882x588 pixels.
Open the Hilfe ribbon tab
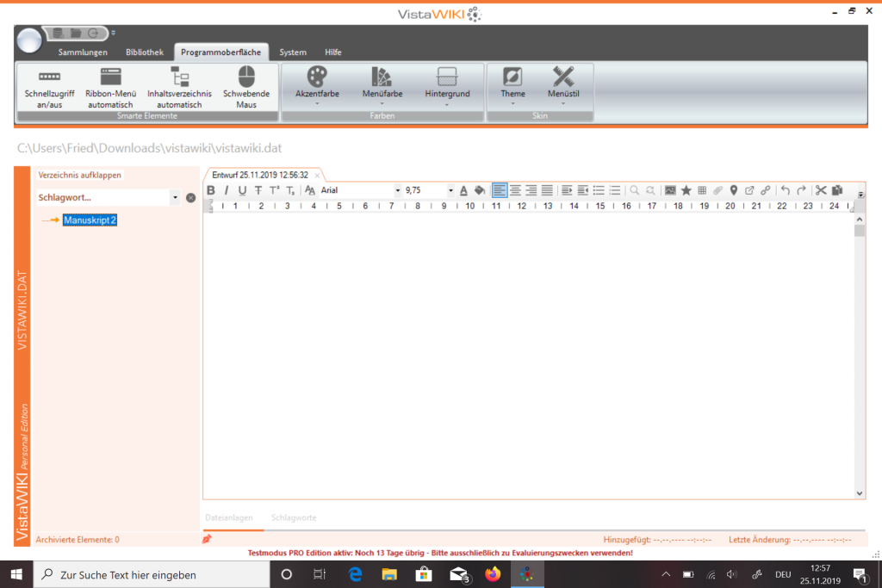(333, 53)
